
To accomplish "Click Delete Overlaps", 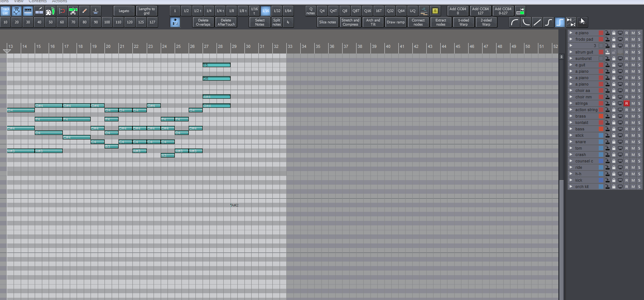I will 203,22.
